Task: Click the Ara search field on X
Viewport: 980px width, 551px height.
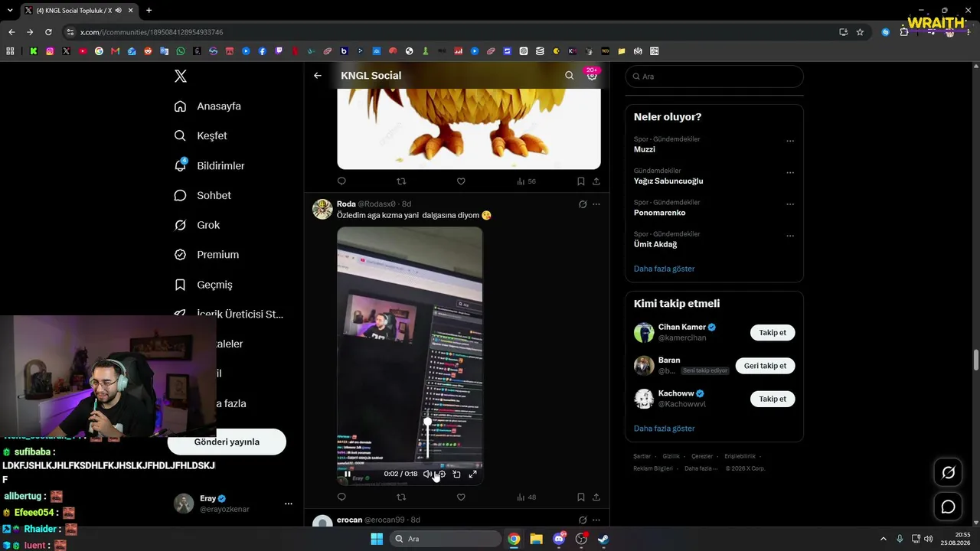Action: 714,77
